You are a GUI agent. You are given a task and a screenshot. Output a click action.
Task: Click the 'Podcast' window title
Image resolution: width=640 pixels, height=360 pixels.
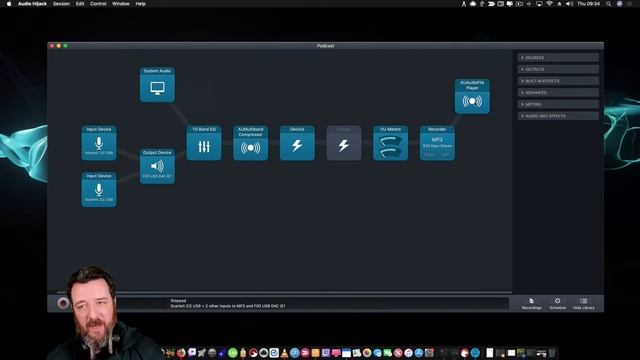click(x=325, y=46)
